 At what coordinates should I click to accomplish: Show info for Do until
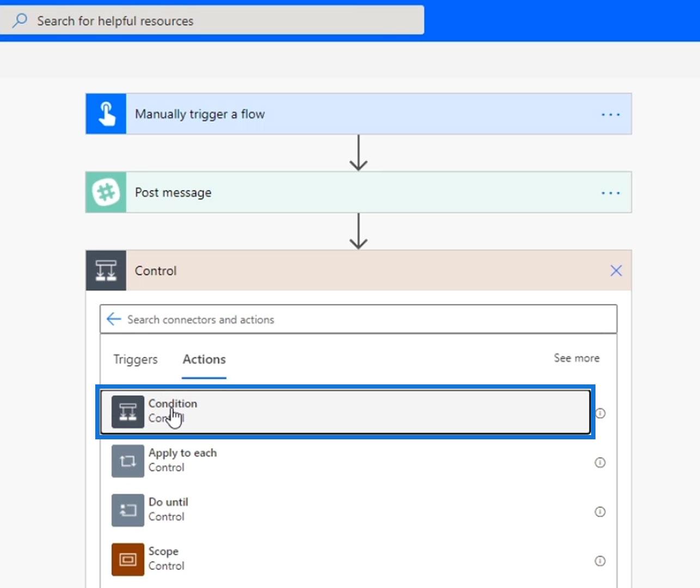coord(600,512)
